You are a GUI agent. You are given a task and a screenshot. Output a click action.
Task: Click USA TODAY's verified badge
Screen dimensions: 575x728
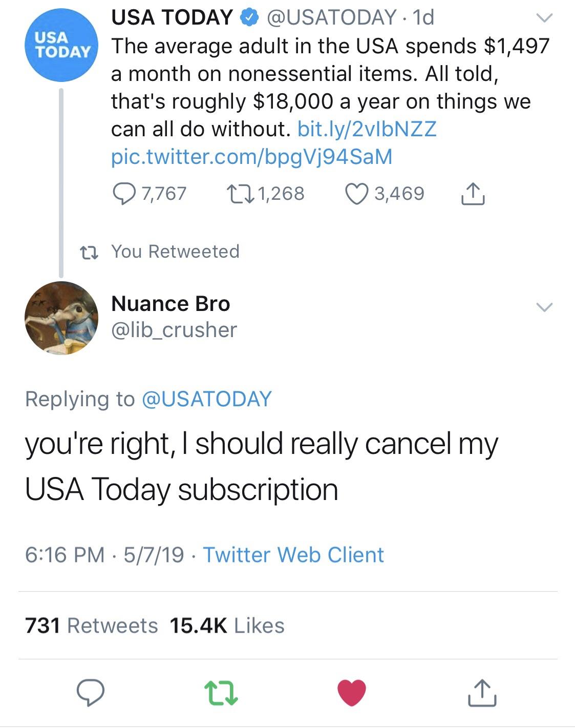(249, 17)
